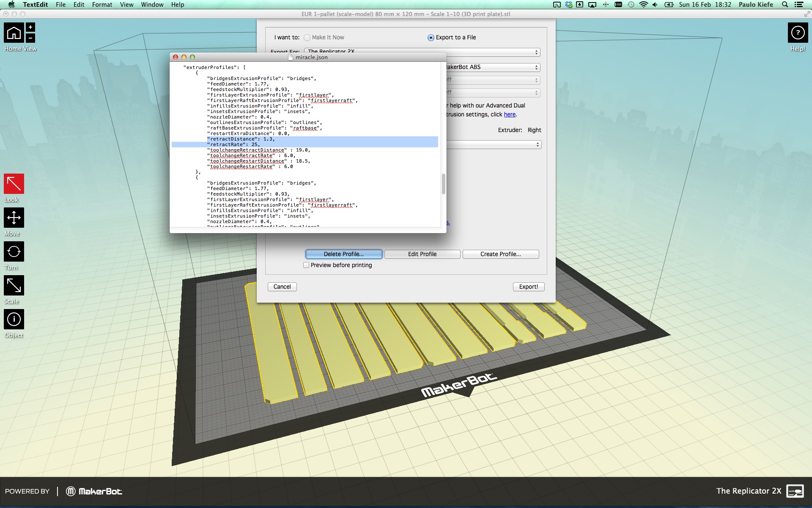Open Help question mark icon
This screenshot has width=812, height=508.
click(x=798, y=33)
